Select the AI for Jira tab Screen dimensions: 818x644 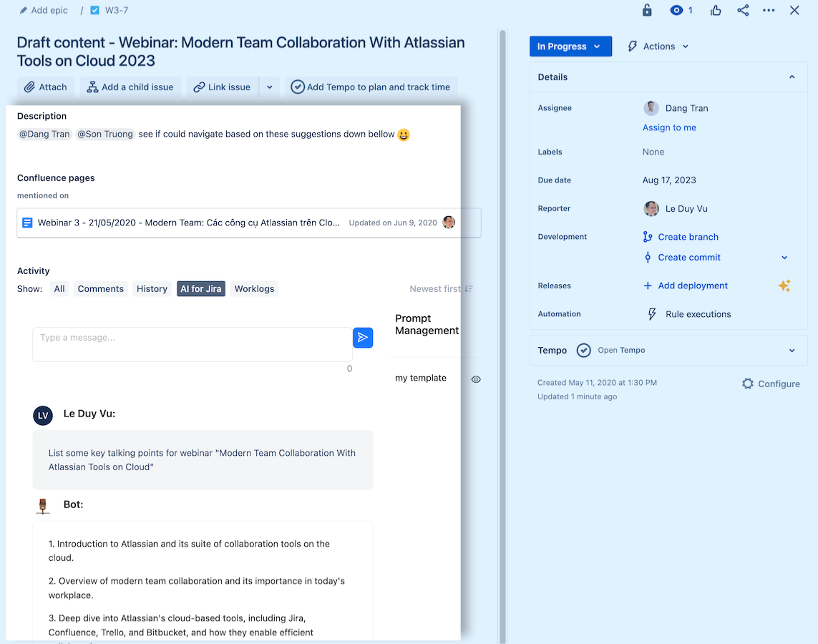click(x=201, y=289)
